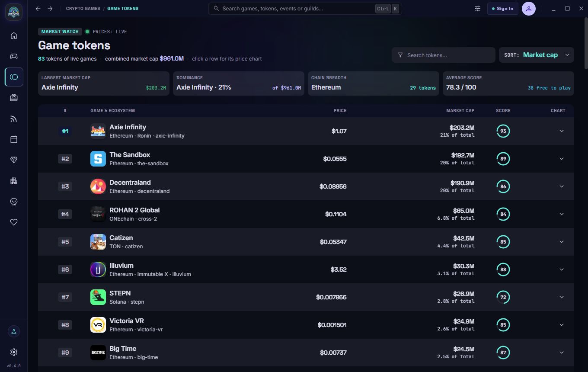The width and height of the screenshot is (588, 372).
Task: Open the buildings icon in sidebar
Action: [14, 181]
